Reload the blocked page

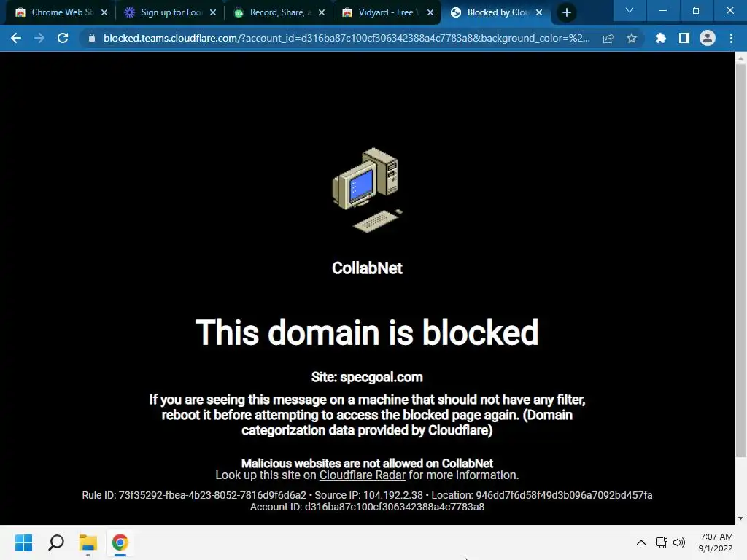click(63, 38)
